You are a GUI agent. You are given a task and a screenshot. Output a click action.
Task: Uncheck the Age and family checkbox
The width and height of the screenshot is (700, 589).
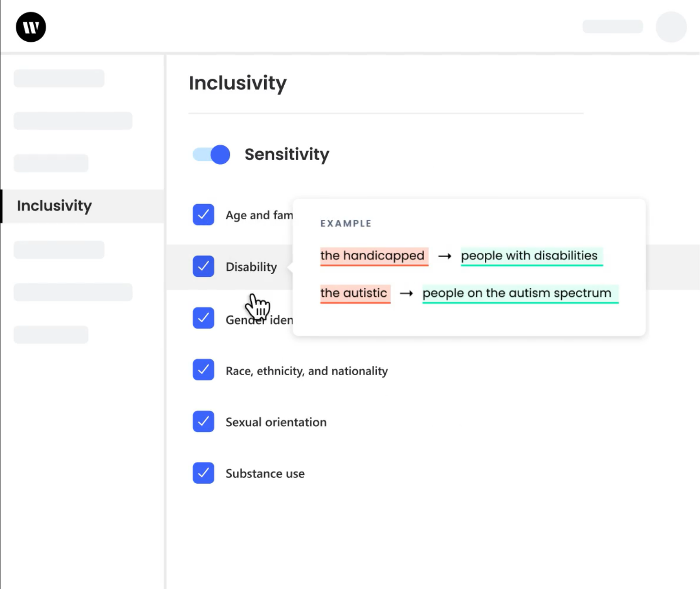click(x=204, y=215)
